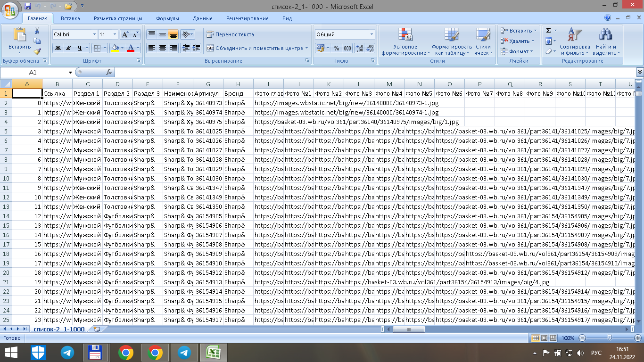The height and width of the screenshot is (362, 644).
Task: Select the список-2_1-1000 sheet tab
Action: tap(59, 329)
